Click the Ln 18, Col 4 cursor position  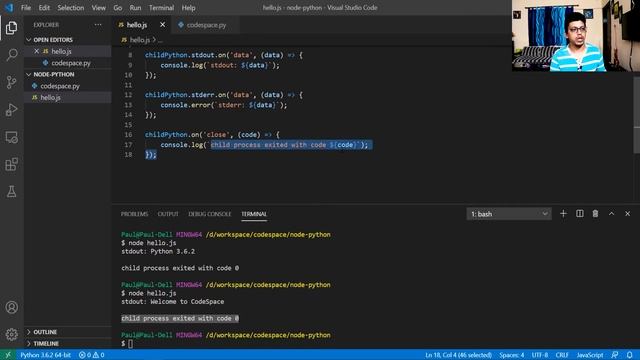tap(458, 355)
